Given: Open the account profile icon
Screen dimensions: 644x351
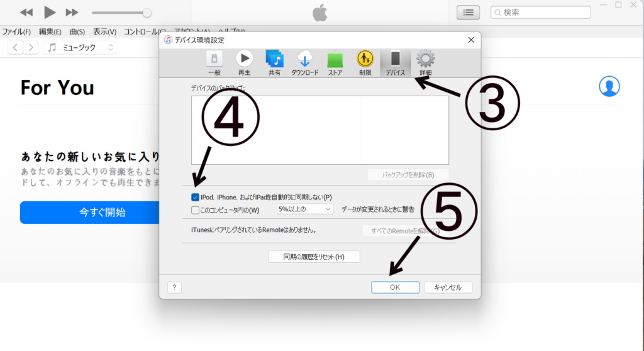Looking at the screenshot, I should coord(609,86).
